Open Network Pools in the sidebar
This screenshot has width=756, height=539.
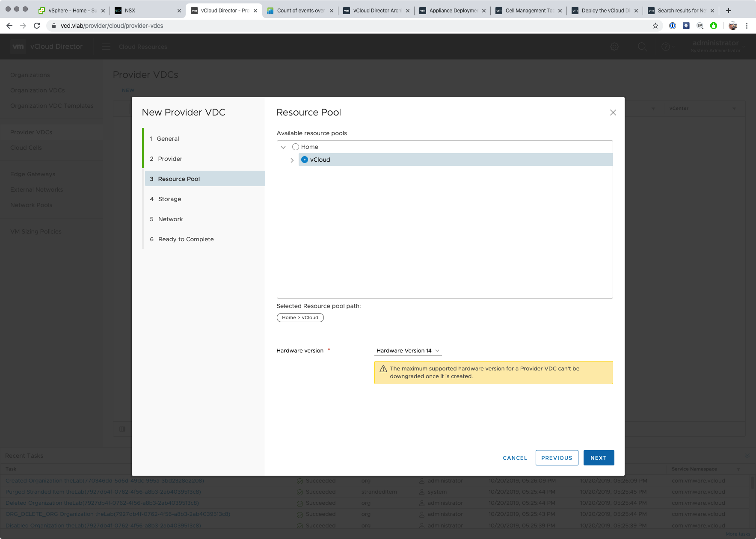pos(31,205)
